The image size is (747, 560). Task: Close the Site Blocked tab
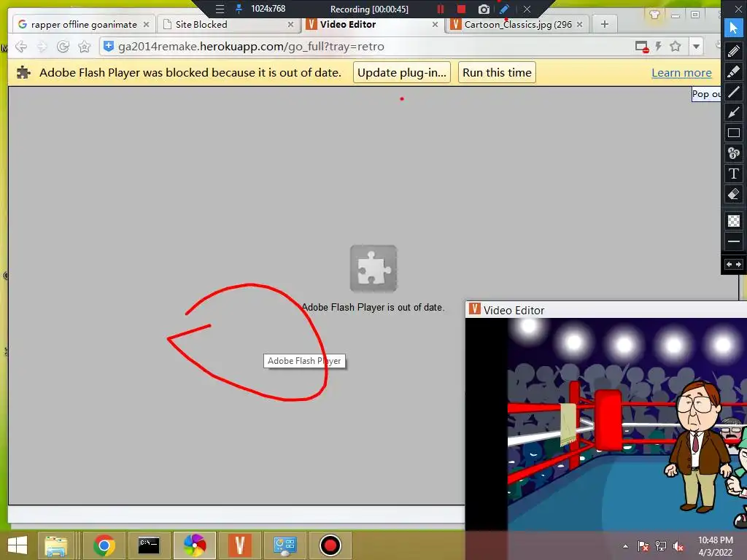(x=290, y=24)
